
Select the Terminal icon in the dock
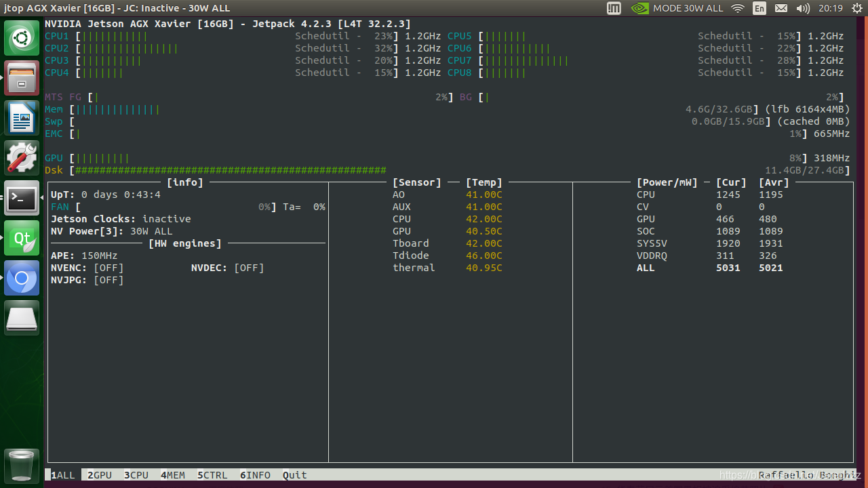[22, 198]
